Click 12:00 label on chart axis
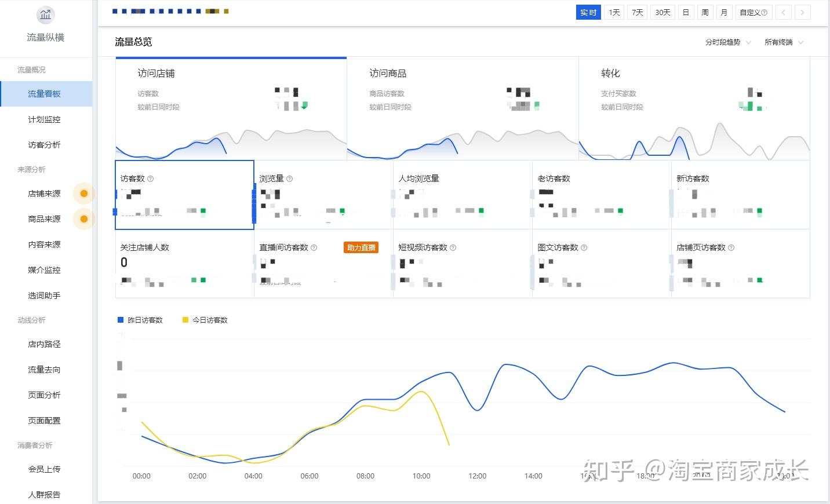This screenshot has height=504, width=830. point(477,476)
